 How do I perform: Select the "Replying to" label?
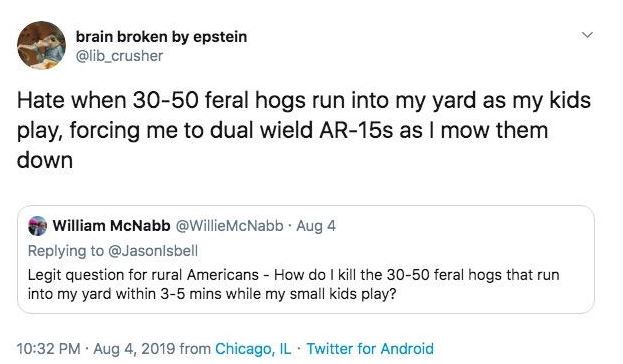[x=66, y=251]
